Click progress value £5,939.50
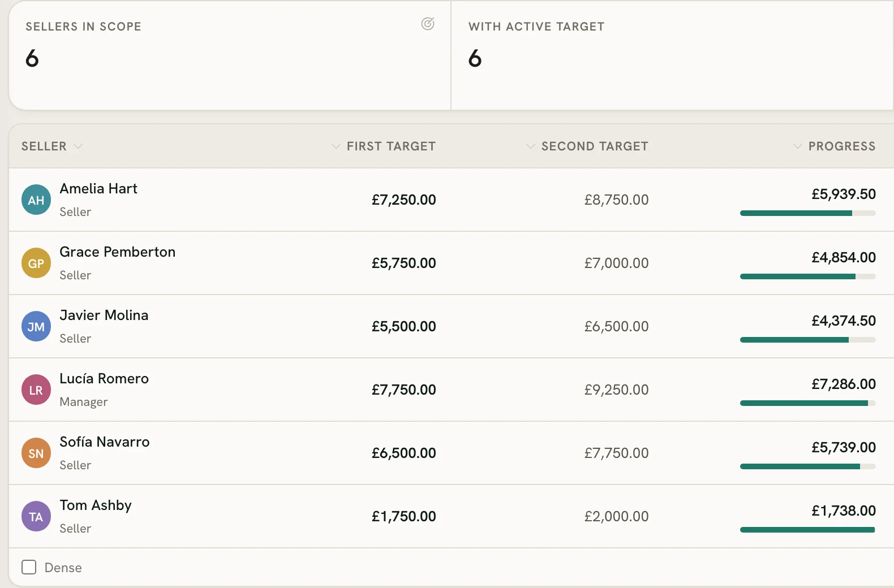The height and width of the screenshot is (588, 894). [844, 194]
